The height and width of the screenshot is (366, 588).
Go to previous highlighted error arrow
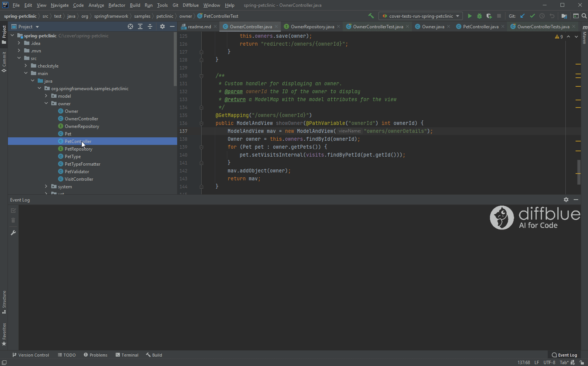coord(568,37)
